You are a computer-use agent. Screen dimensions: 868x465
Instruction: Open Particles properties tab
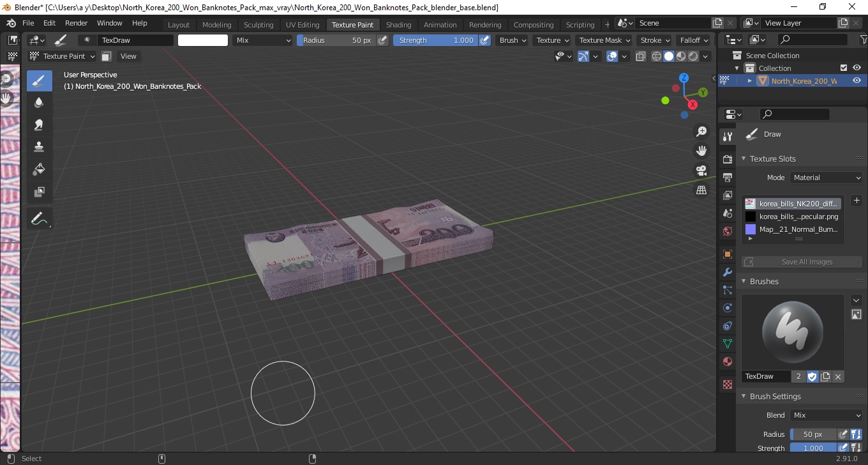point(727,290)
